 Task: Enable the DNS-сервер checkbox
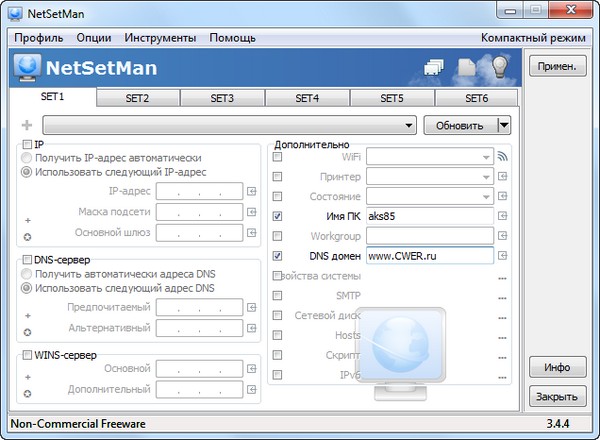(x=27, y=260)
